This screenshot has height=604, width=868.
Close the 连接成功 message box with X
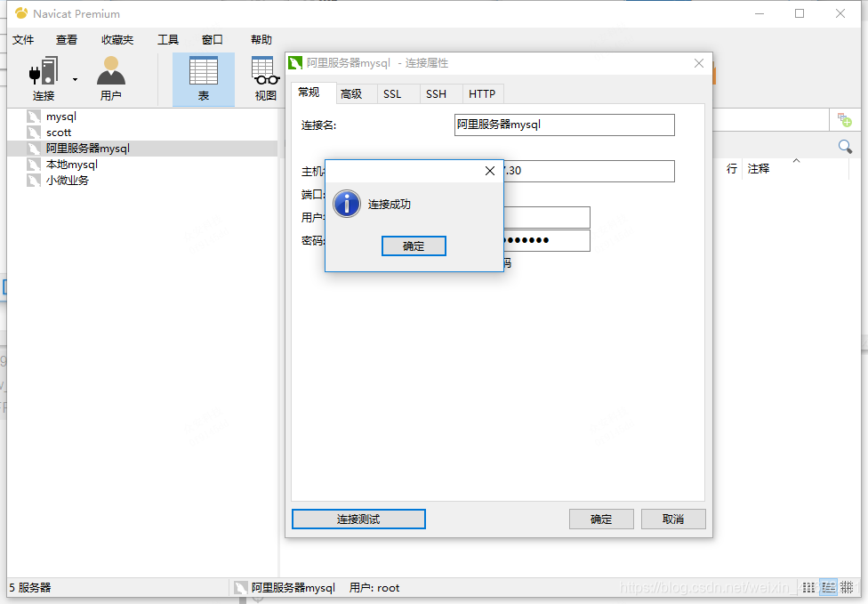click(490, 171)
